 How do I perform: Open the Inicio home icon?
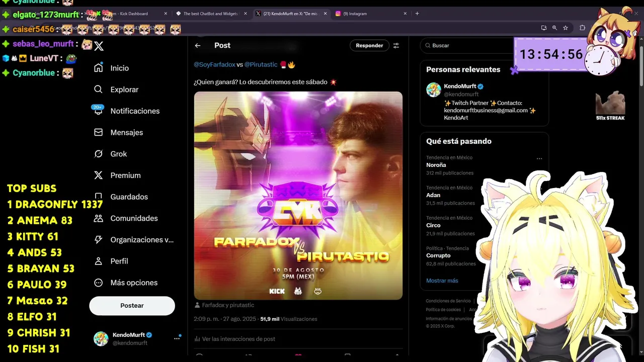point(99,68)
